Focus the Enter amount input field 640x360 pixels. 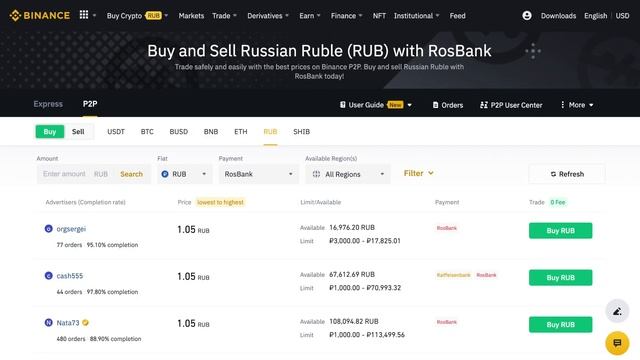coord(64,174)
